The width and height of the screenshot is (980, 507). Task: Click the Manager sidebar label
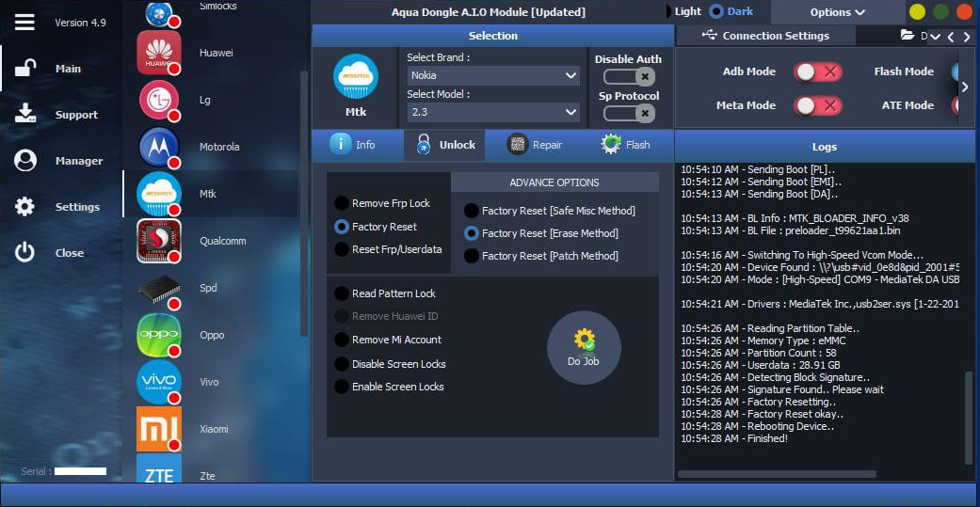tap(79, 161)
